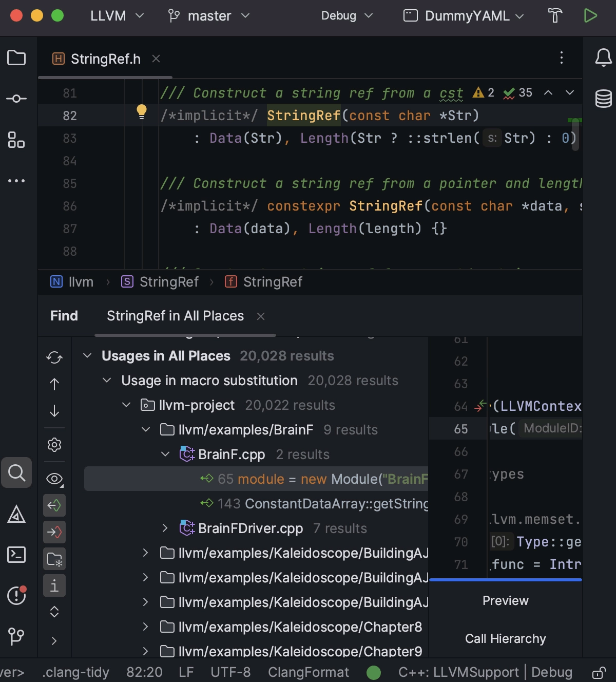Show more tool windows ellipsis
This screenshot has width=616, height=682.
pos(16,181)
